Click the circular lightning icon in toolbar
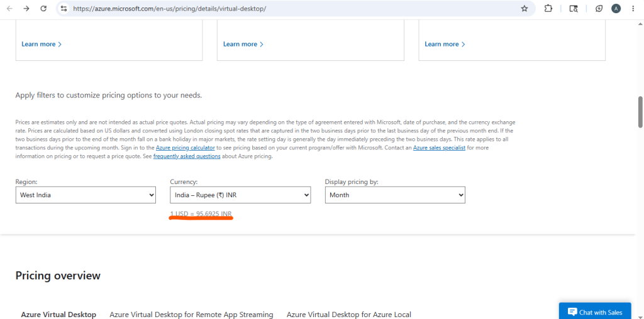Viewport: 644px width, 319px height. tap(599, 9)
